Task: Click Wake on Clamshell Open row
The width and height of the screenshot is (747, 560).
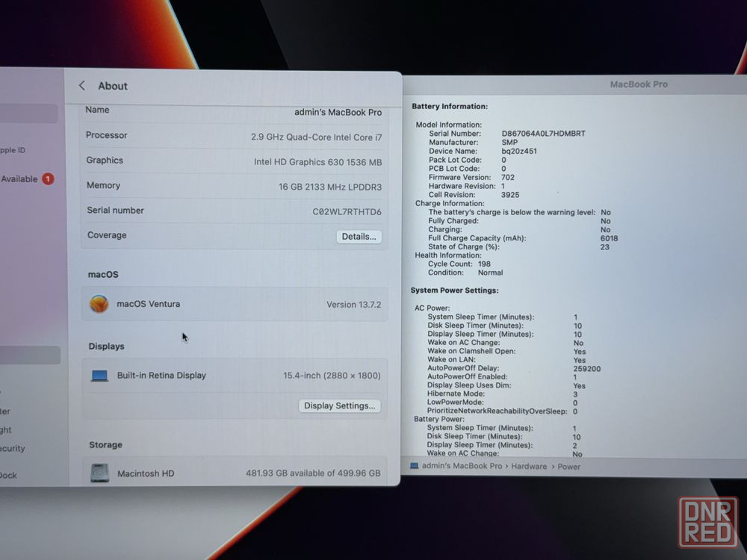Action: 506,352
